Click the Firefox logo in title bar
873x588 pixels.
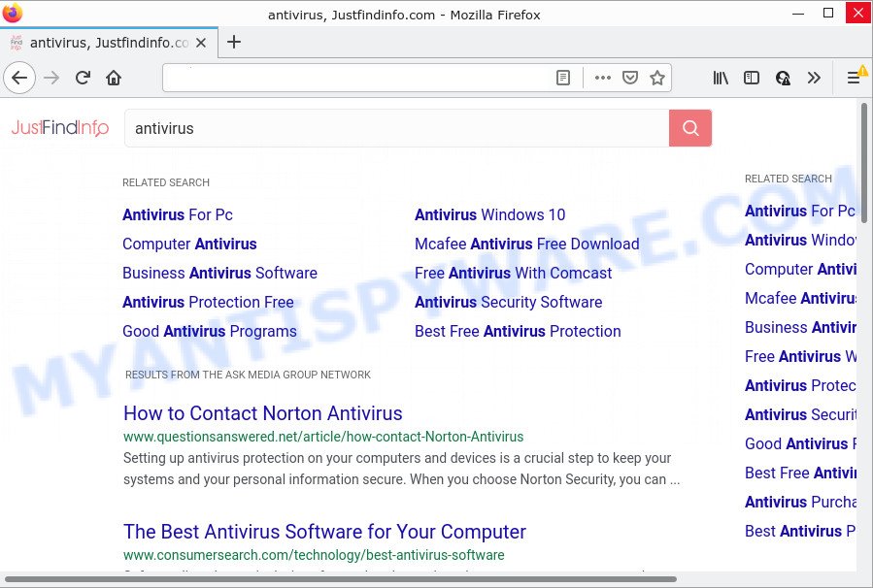coord(13,13)
